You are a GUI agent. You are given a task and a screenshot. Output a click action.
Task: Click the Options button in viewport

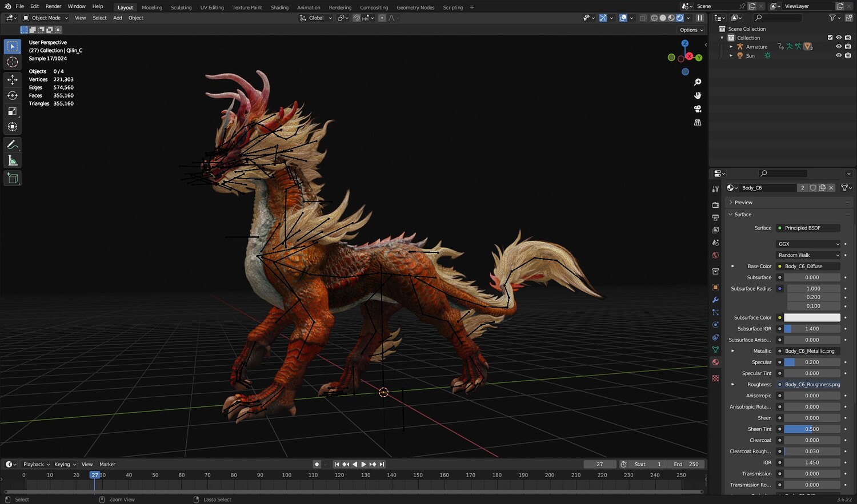pyautogui.click(x=691, y=30)
